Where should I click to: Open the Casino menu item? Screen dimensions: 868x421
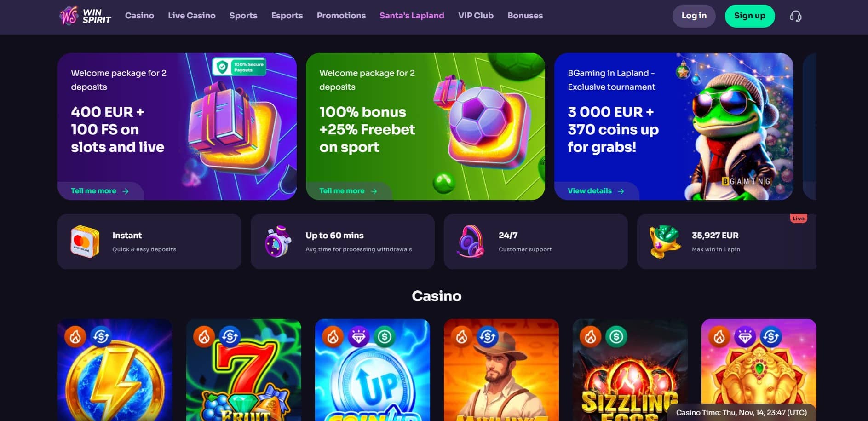pyautogui.click(x=139, y=16)
